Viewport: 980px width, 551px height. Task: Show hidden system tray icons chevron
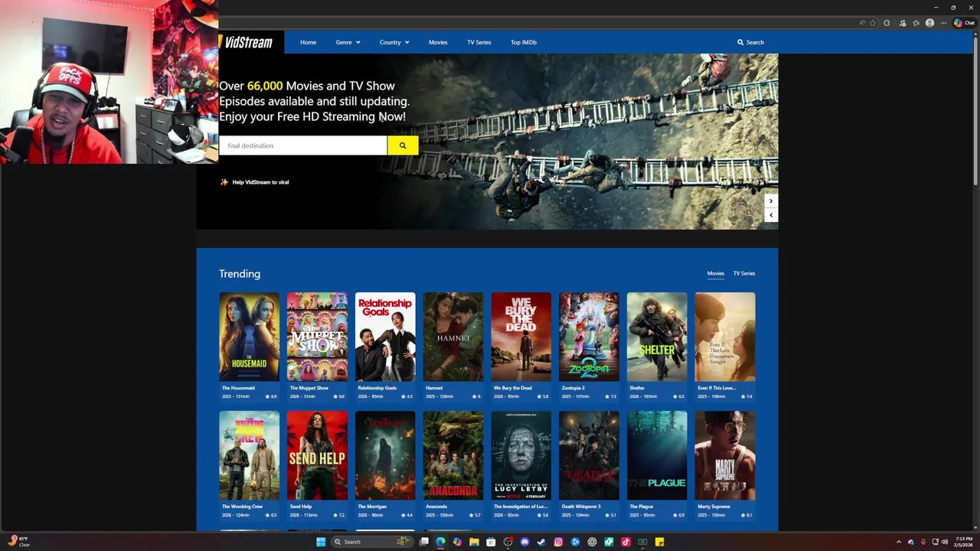pyautogui.click(x=899, y=542)
